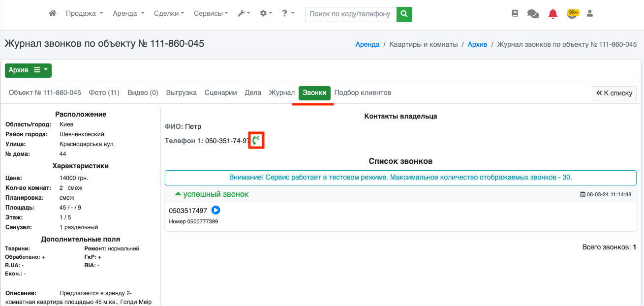Follow the Архив breadcrumb link
The image size is (644, 306).
[477, 44]
